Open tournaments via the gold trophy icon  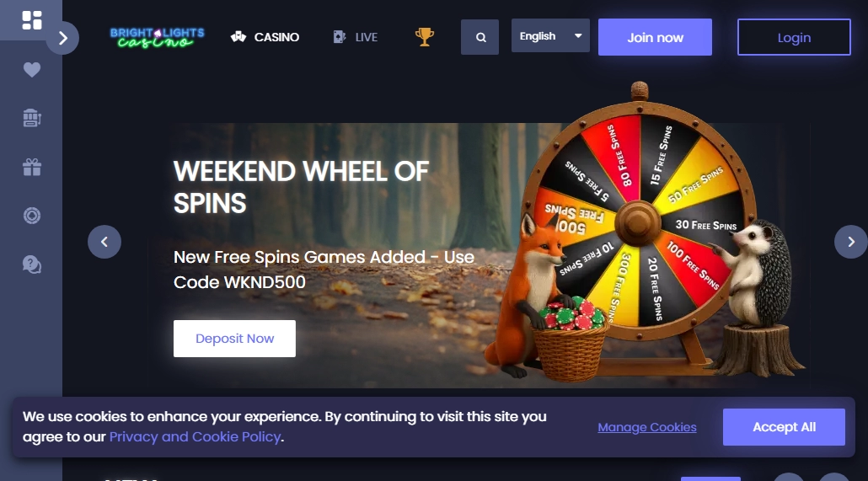tap(424, 37)
